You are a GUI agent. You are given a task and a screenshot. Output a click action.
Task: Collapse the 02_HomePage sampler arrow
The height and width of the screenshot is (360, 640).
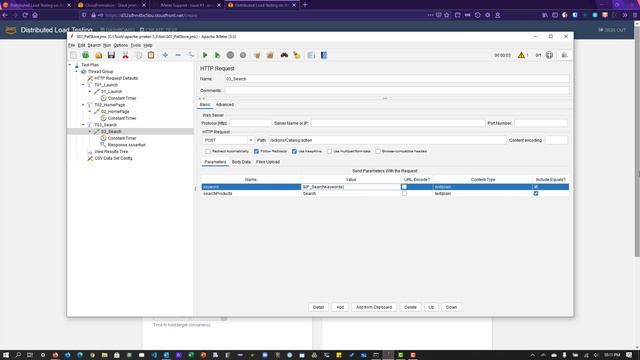click(90, 111)
